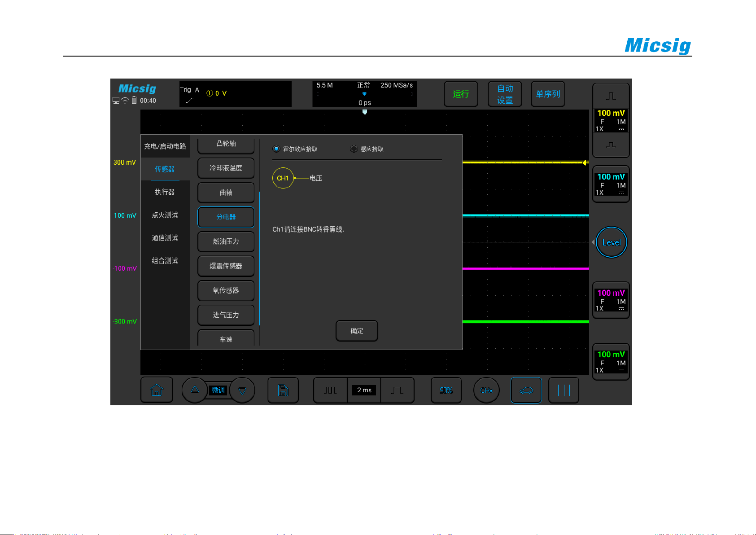Tap the Level trigger knob
Image resolution: width=756 pixels, height=535 pixels.
[612, 242]
